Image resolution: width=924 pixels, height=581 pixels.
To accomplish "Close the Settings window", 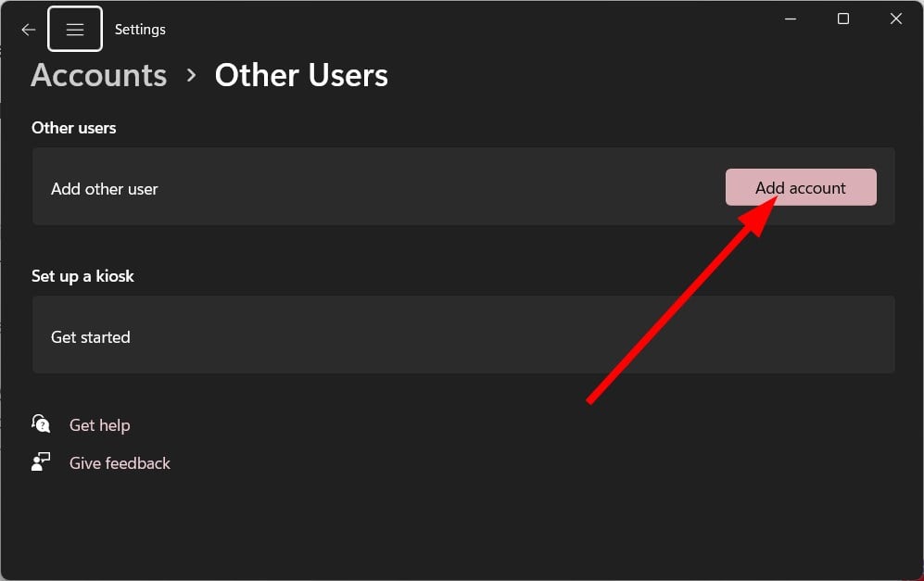I will click(x=895, y=19).
